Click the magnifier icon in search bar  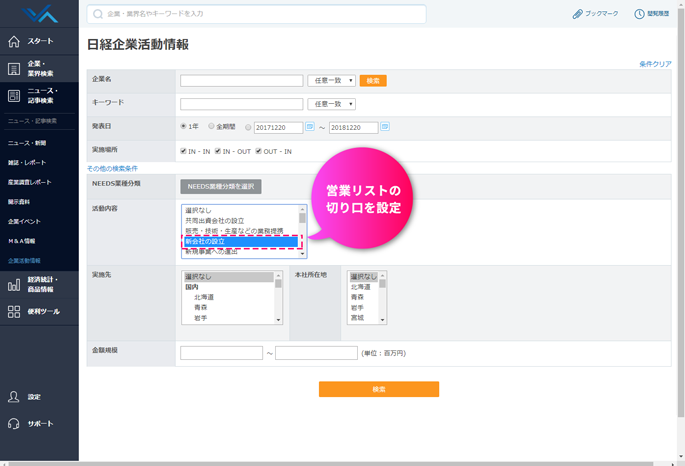pos(98,14)
